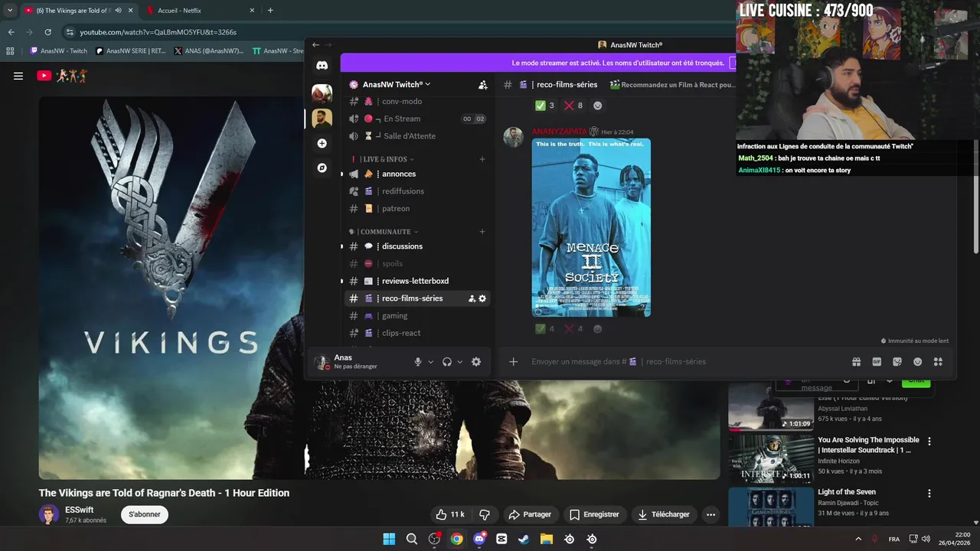This screenshot has width=980, height=551.
Task: Create channel in LIVE & INFOS with plus
Action: pyautogui.click(x=482, y=159)
